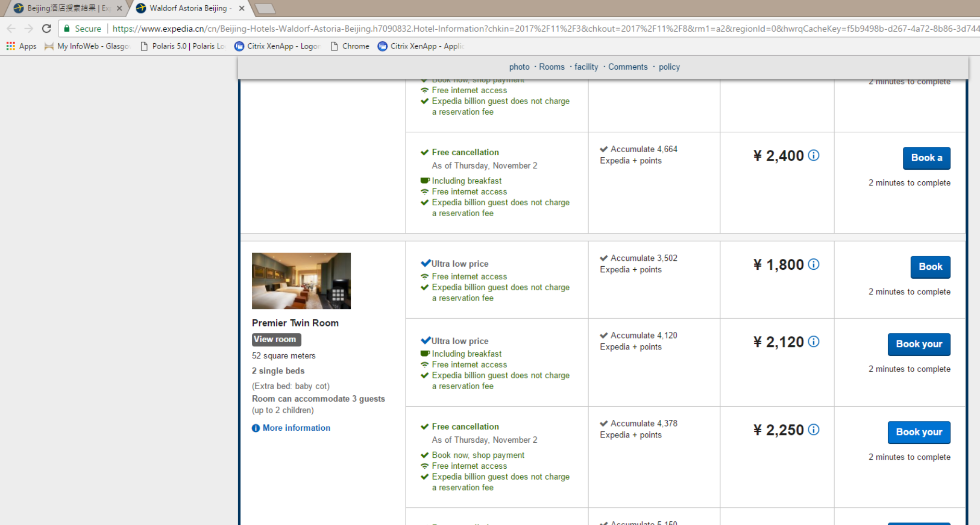Book the ¥ 2,250 free cancellation option
The height and width of the screenshot is (525, 980).
tap(919, 432)
